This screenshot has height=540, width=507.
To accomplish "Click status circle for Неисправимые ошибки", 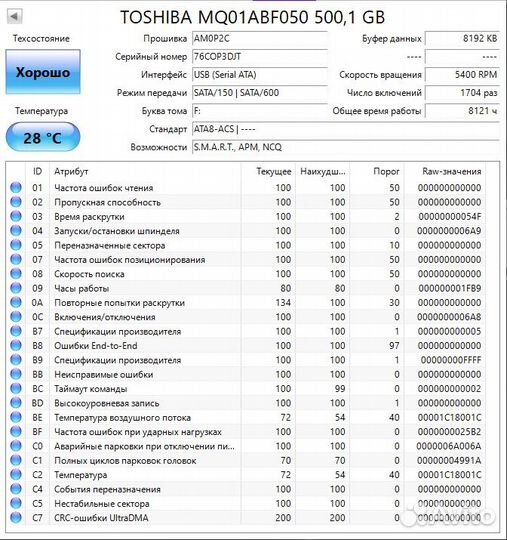I will (x=16, y=374).
